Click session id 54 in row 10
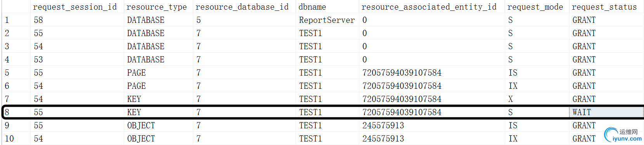The image size is (644, 145). coord(77,138)
